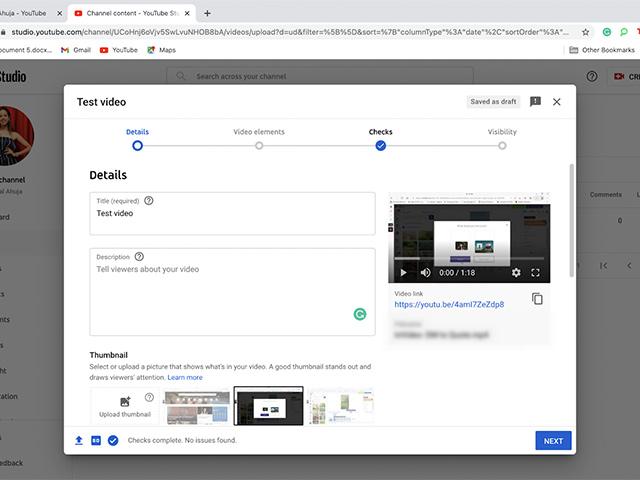Enter fullscreen on the video preview

coord(535,273)
